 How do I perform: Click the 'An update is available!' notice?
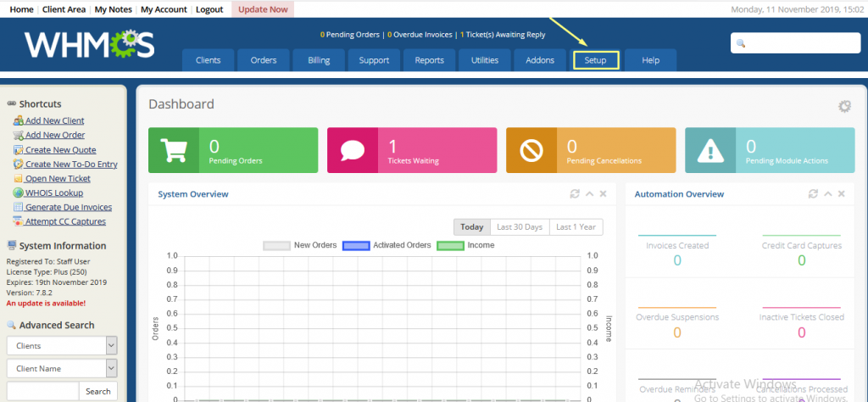coord(46,304)
